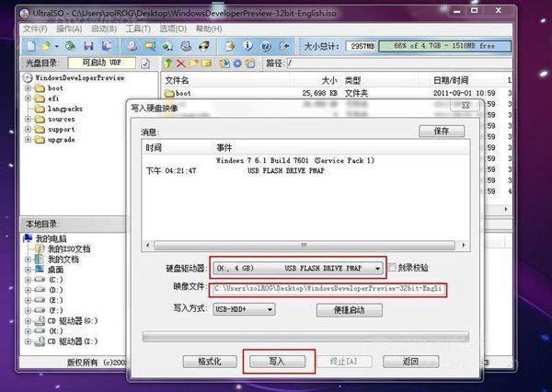Click the info (i) toolbar icon
The height and width of the screenshot is (392, 552).
point(247,46)
